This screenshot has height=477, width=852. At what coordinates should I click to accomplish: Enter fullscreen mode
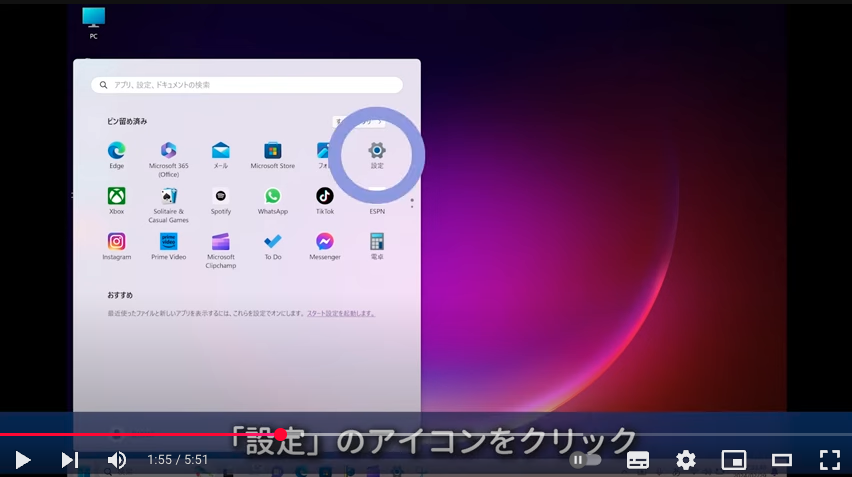(830, 460)
